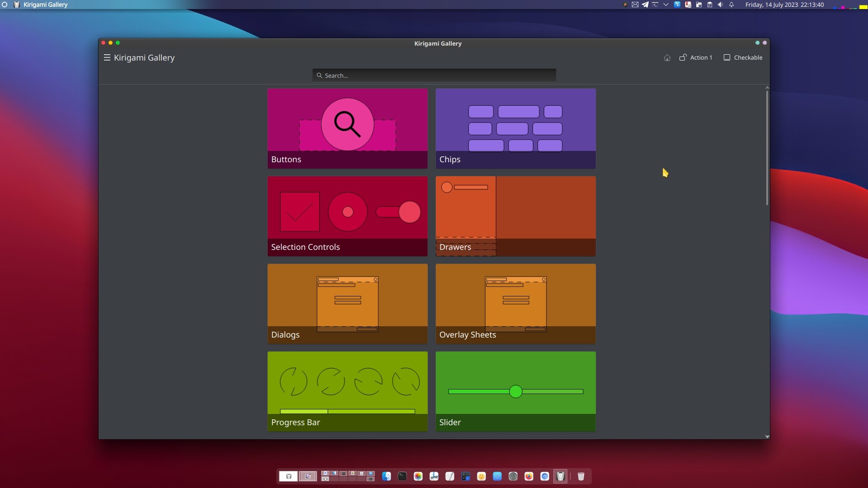Open the glasses document viewer in dock
The image size is (868, 488).
point(434,476)
